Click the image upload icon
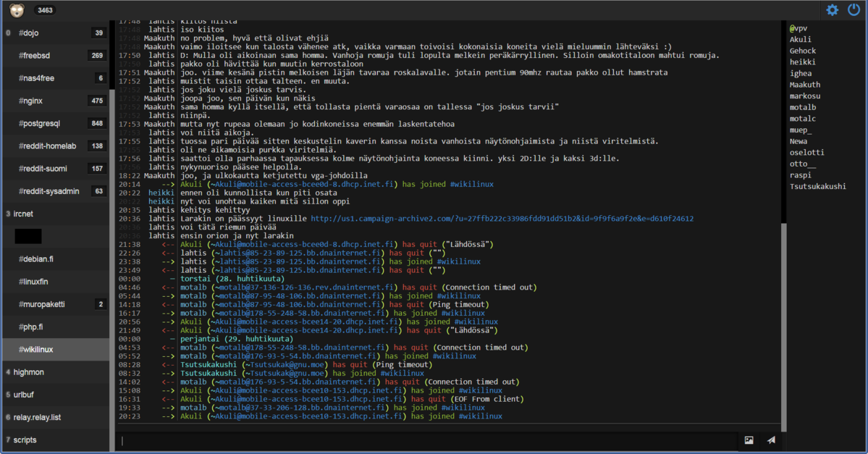This screenshot has width=868, height=454. tap(749, 440)
